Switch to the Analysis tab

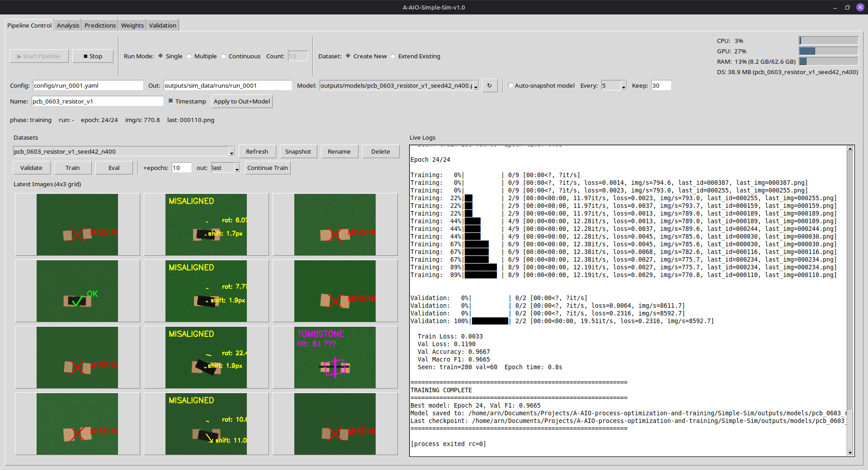pos(68,25)
